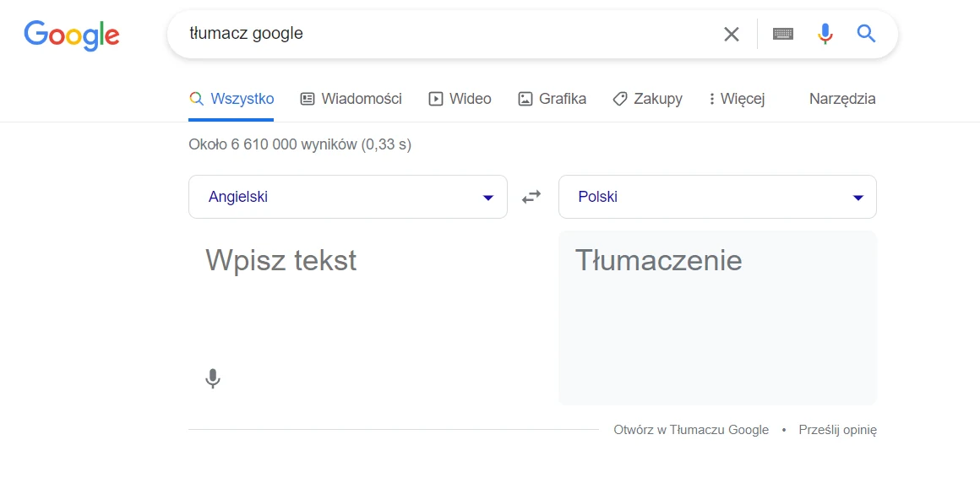
Task: Click the Prześlij opinię link
Action: pos(837,430)
